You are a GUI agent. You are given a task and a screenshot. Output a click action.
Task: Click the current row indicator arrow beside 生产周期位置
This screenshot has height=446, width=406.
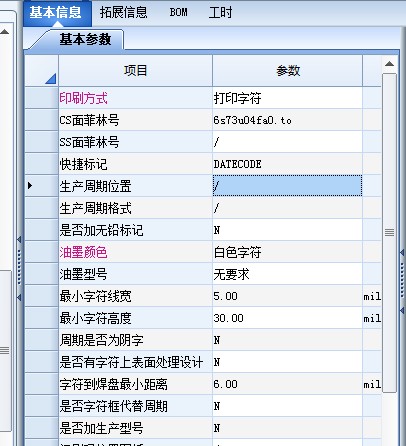30,185
